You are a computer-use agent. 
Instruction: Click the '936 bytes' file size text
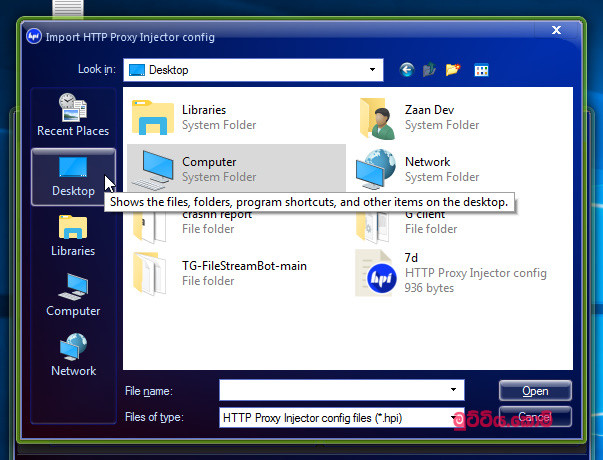coord(429,288)
